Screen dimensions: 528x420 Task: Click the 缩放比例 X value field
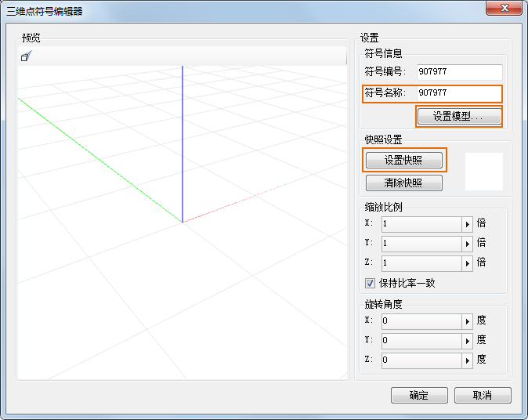[421, 224]
